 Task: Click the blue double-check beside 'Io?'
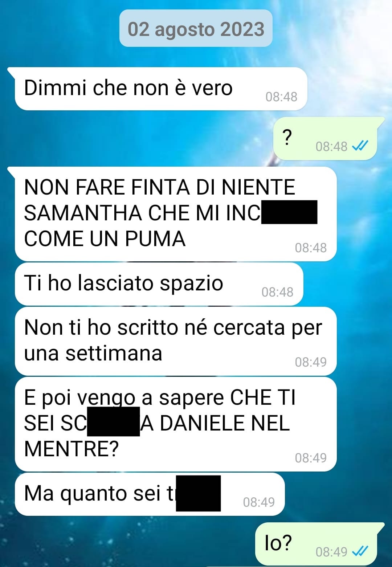360,551
